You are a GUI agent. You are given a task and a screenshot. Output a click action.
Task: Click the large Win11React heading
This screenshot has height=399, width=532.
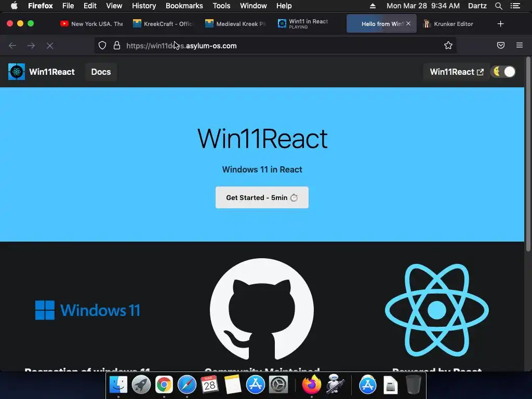click(262, 138)
